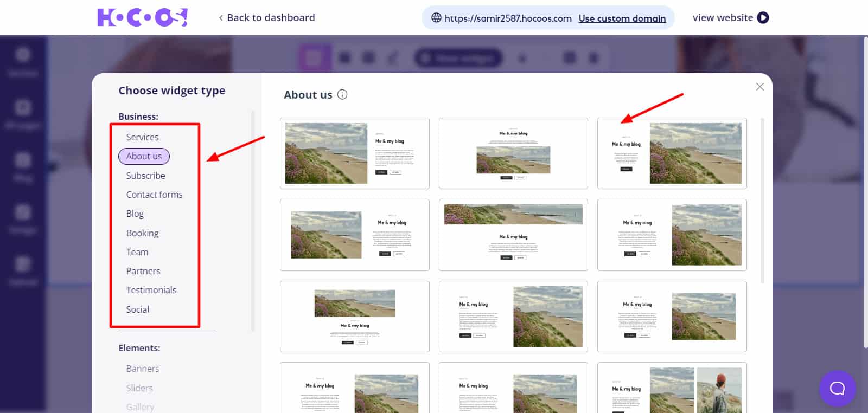Image resolution: width=868 pixels, height=413 pixels.
Task: Click the Back to dashboard chevron
Action: click(x=221, y=18)
